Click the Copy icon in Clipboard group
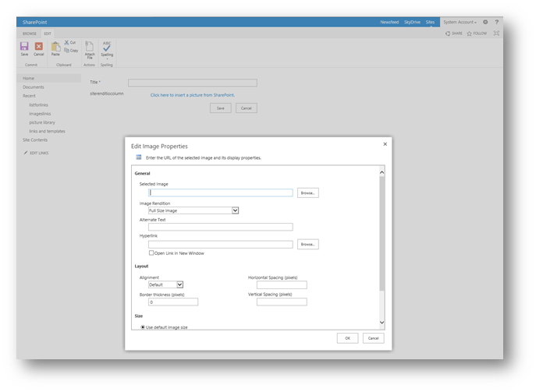Viewport: 536px width, 392px height. click(70, 50)
